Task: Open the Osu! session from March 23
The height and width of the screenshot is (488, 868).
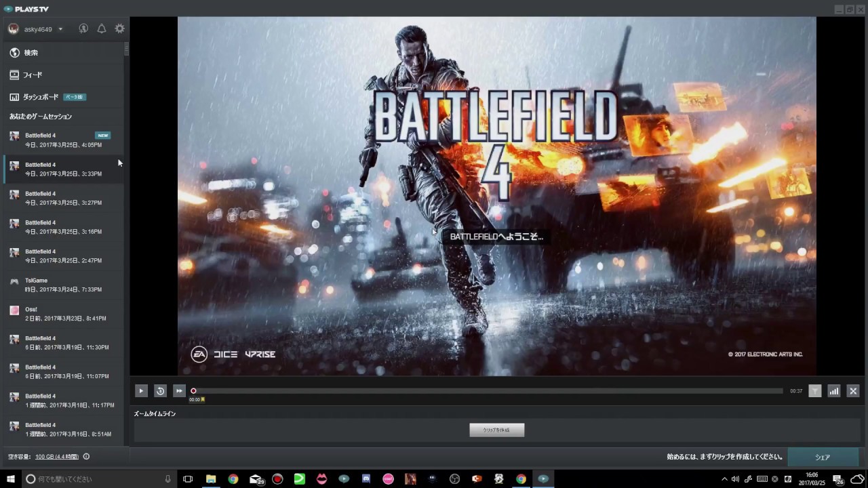Action: coord(62,314)
